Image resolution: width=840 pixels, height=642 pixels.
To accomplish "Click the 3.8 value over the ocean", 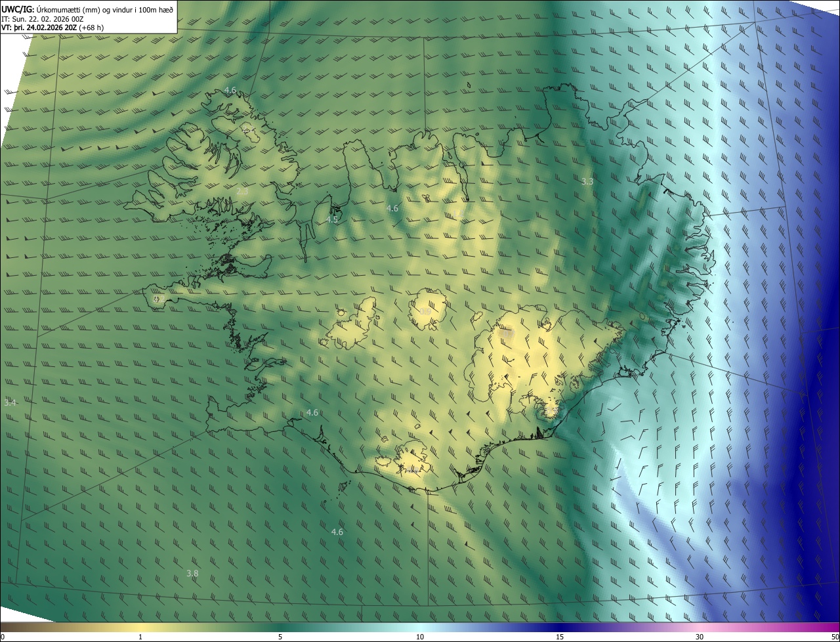I will coord(192,573).
